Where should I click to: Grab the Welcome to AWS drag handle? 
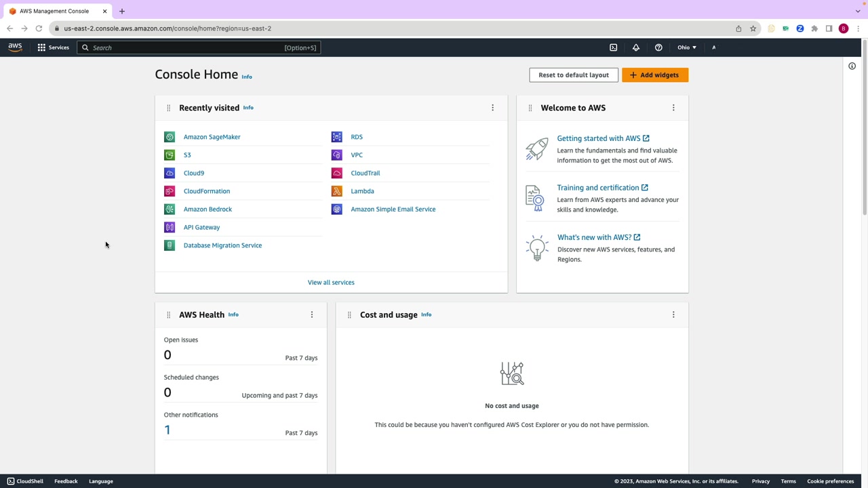click(530, 108)
